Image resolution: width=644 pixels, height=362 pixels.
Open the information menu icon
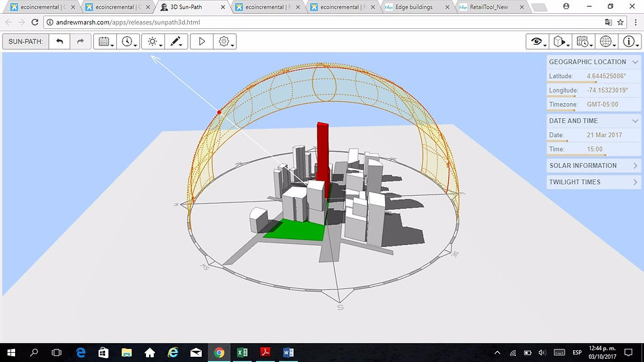click(630, 41)
